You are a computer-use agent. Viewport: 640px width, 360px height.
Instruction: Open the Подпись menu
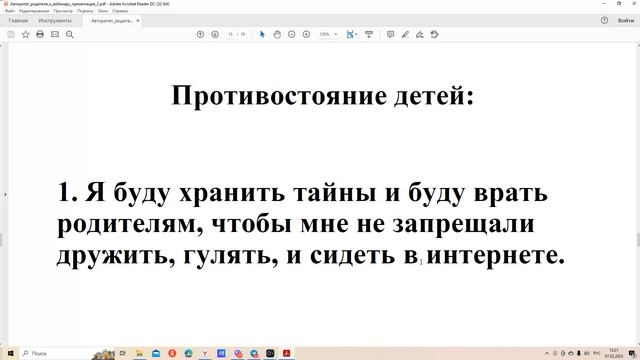pyautogui.click(x=85, y=11)
